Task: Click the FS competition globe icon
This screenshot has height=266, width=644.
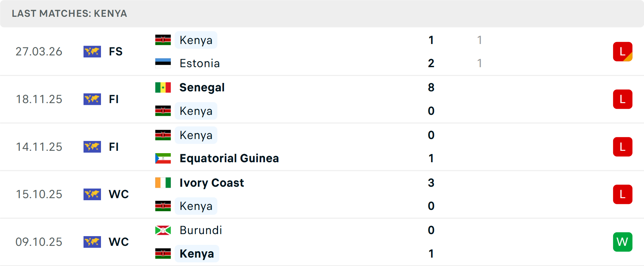Action: (92, 52)
